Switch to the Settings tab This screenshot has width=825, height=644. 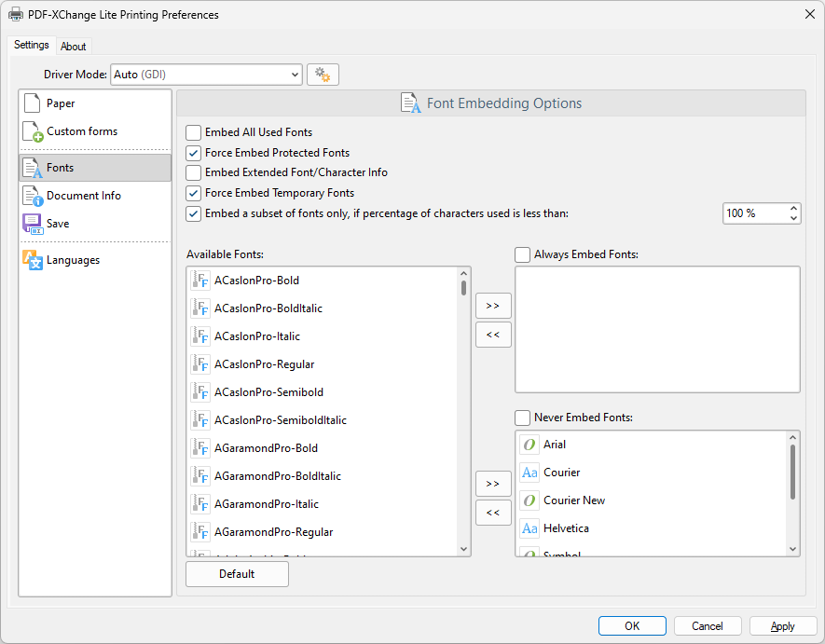coord(32,45)
